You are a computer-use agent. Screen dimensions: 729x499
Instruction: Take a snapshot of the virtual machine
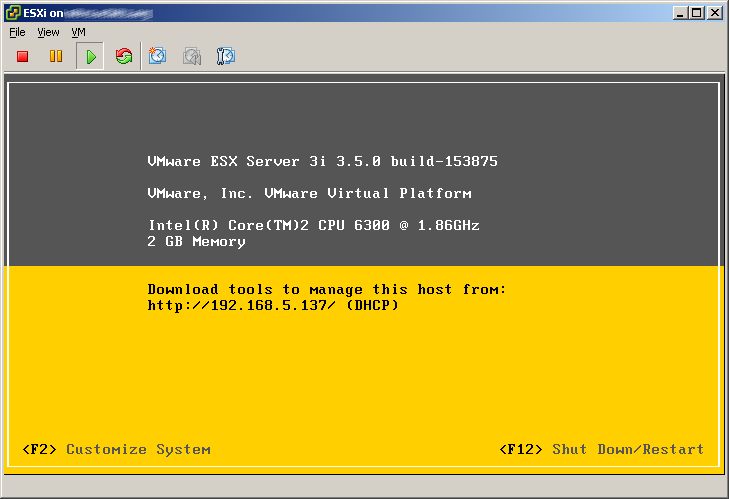click(158, 56)
